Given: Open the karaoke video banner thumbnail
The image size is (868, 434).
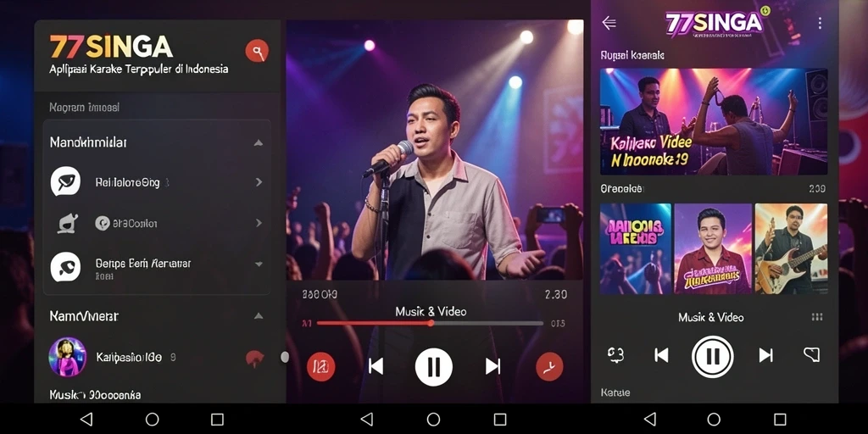Looking at the screenshot, I should pos(714,122).
